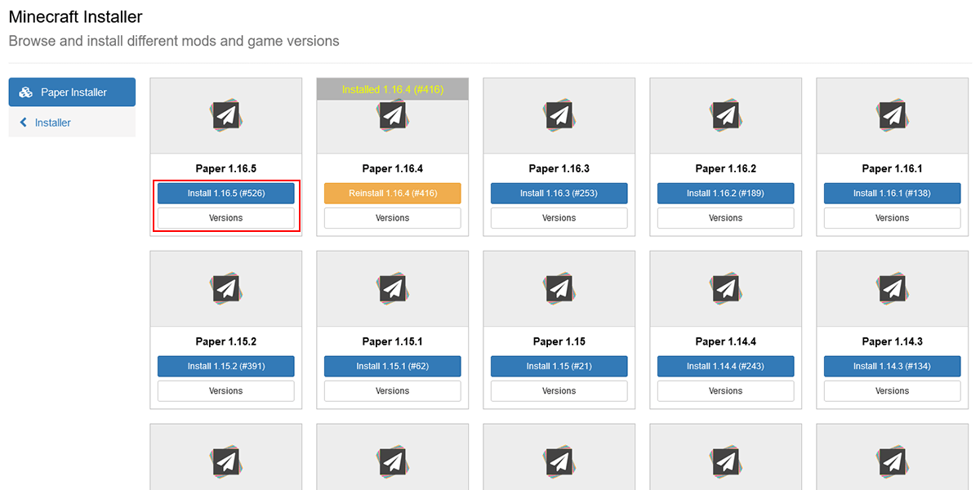Screen dimensions: 980x490
Task: Install Paper 1.16.5 build #526
Action: [226, 194]
